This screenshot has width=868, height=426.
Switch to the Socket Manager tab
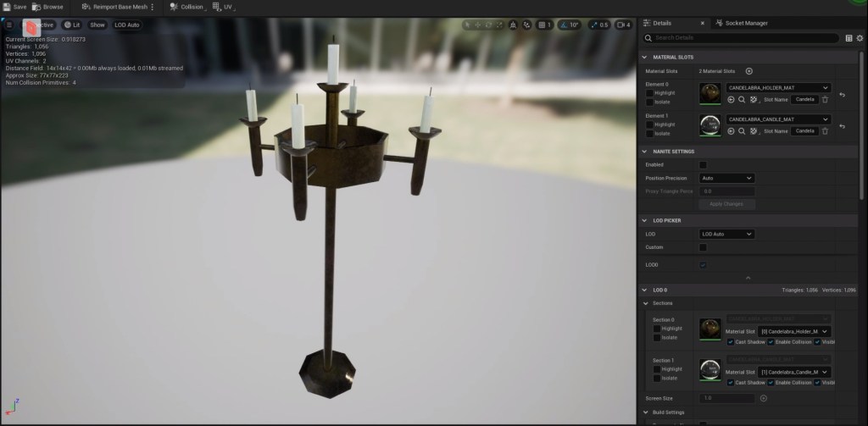[743, 23]
